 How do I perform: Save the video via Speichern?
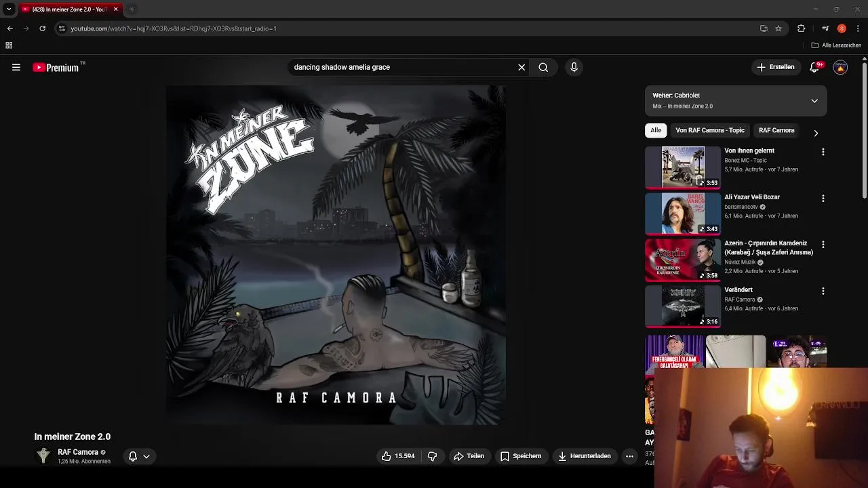pyautogui.click(x=521, y=456)
